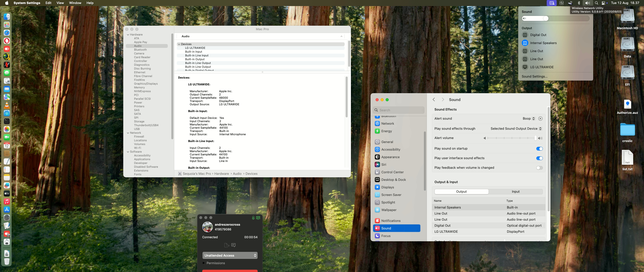Select Thunderbolt/USB4 in System Information sidebar

pos(146,125)
